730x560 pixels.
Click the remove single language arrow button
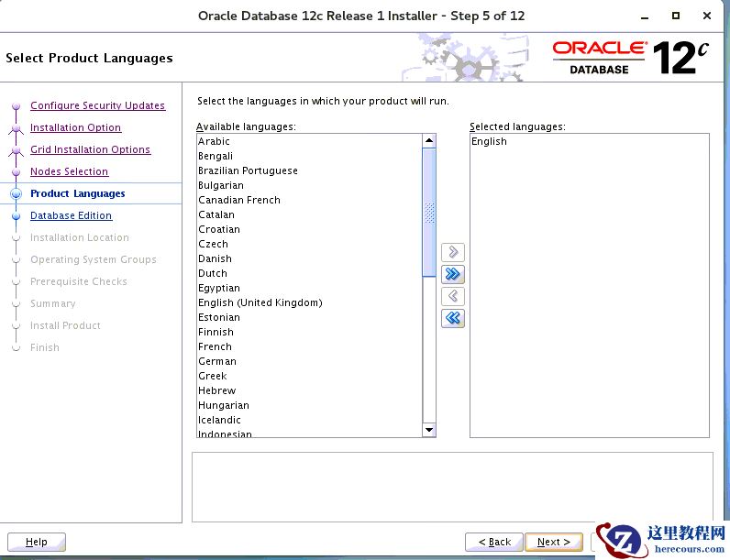(452, 296)
